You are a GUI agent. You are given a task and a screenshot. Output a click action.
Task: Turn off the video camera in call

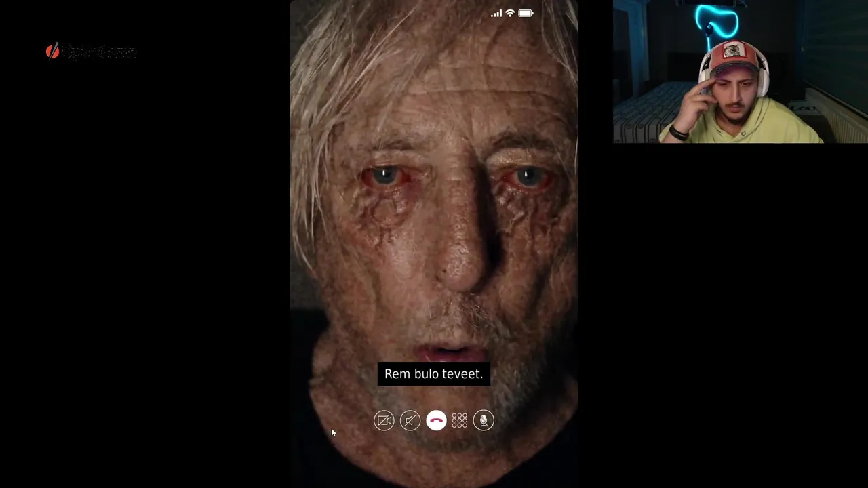(x=384, y=421)
